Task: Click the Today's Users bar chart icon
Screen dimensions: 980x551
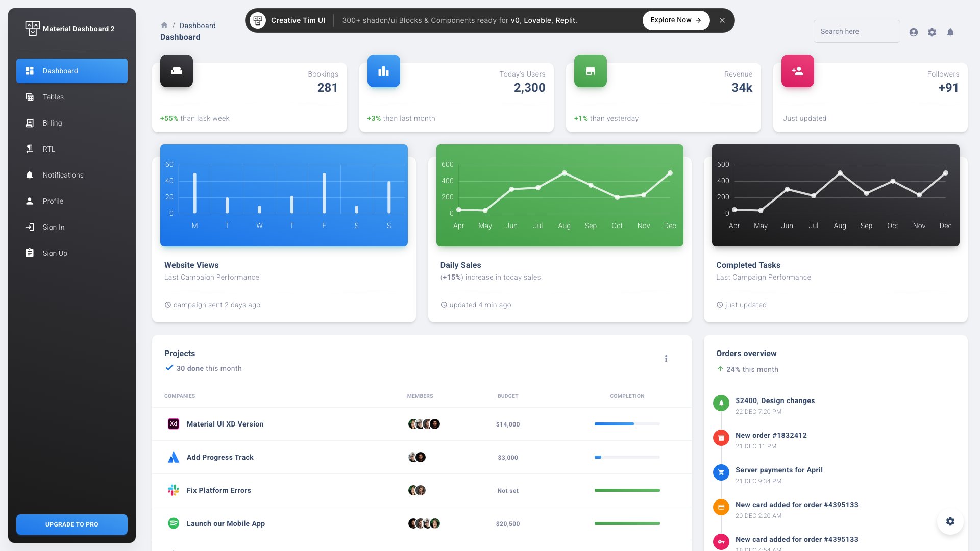Action: pos(383,71)
